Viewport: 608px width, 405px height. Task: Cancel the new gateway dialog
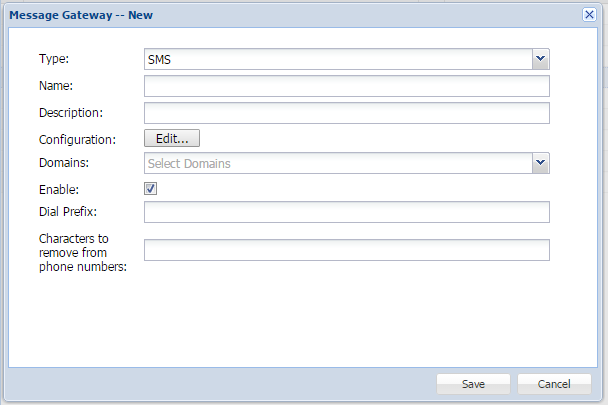pos(553,384)
